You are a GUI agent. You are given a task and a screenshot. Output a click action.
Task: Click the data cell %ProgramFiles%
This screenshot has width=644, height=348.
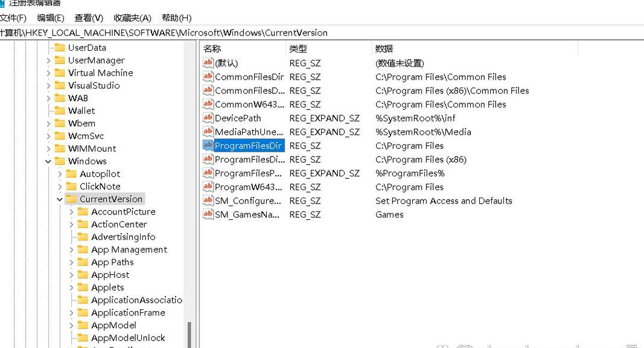tap(410, 173)
